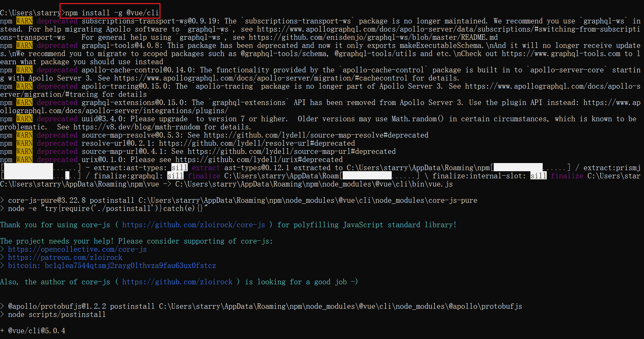Image resolution: width=644 pixels, height=339 pixels.
Task: Click the 'resolve-url@0.2.1' package name
Action: point(118,143)
